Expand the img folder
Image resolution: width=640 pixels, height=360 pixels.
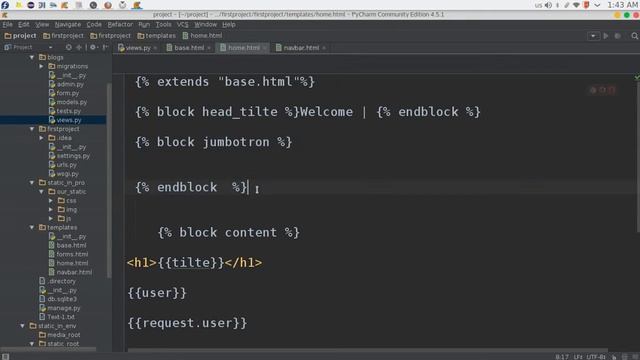(51, 210)
